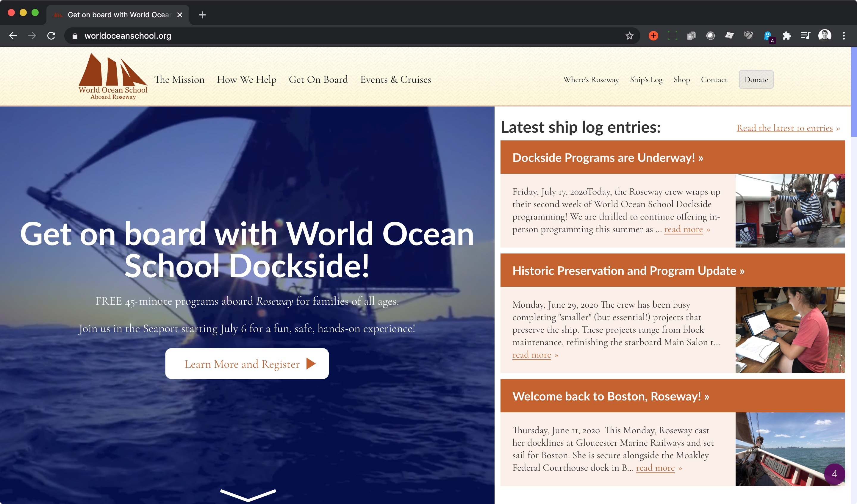
Task: Click the hero headline Get on board text
Action: point(247,249)
